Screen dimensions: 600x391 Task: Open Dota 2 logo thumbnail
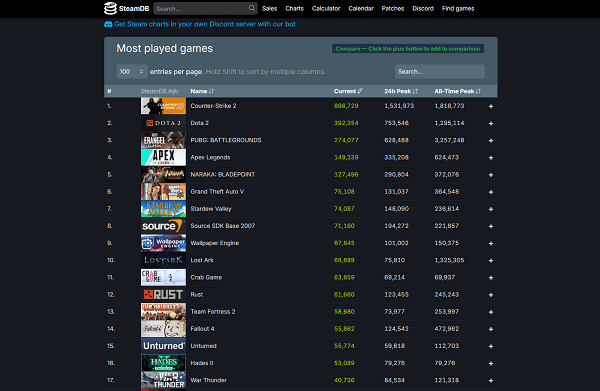163,123
